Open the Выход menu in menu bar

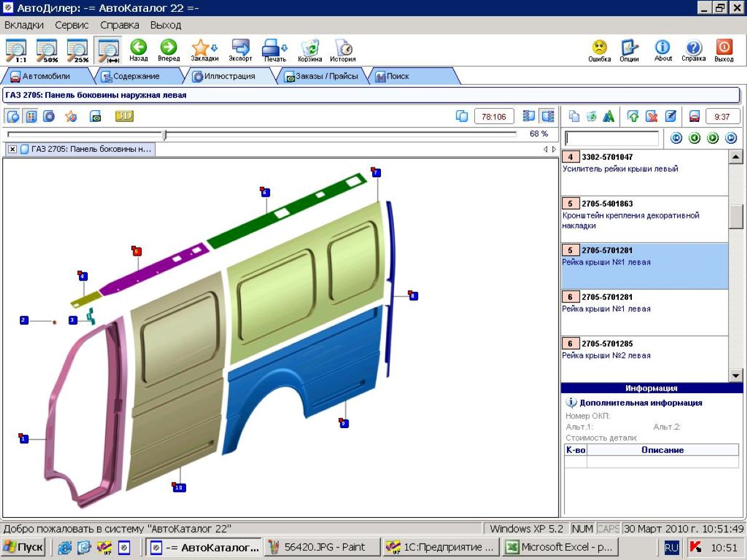point(166,25)
